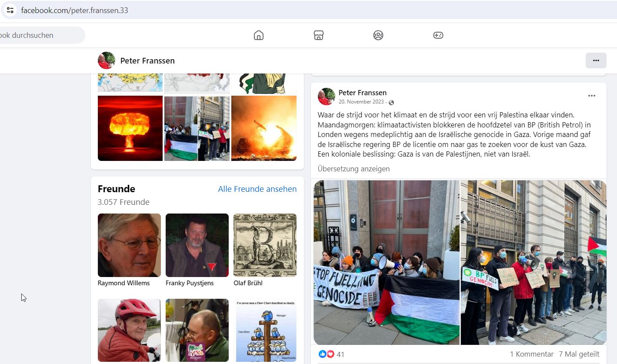Open friend photo with red bike helmet

[x=129, y=330]
